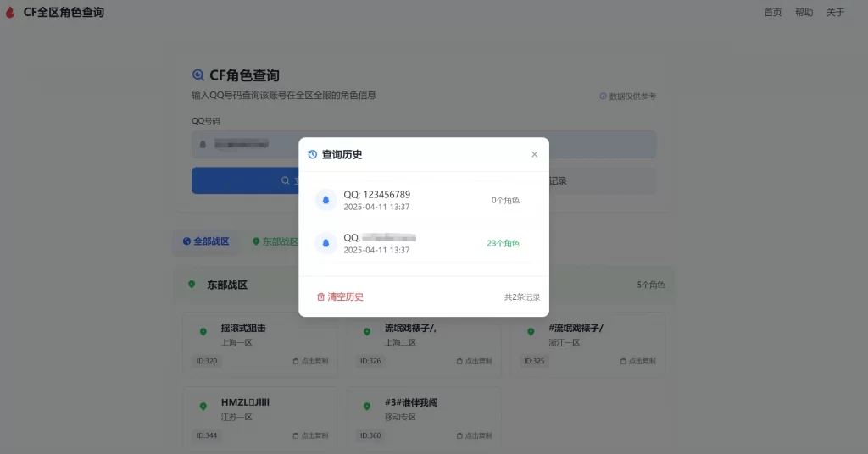Screen dimensions: 868x454
Task: Click the info icon beside 数据仅供参考
Action: coord(603,97)
